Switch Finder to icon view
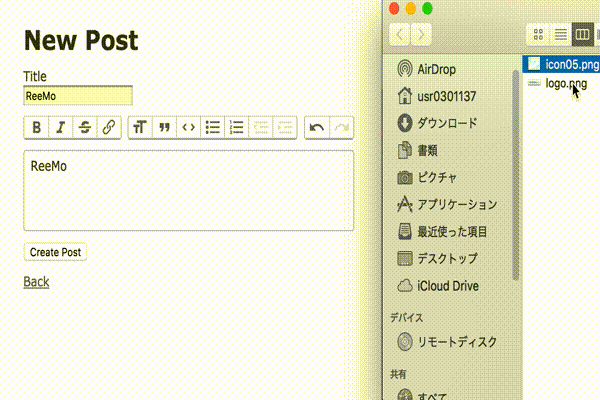 pos(539,35)
